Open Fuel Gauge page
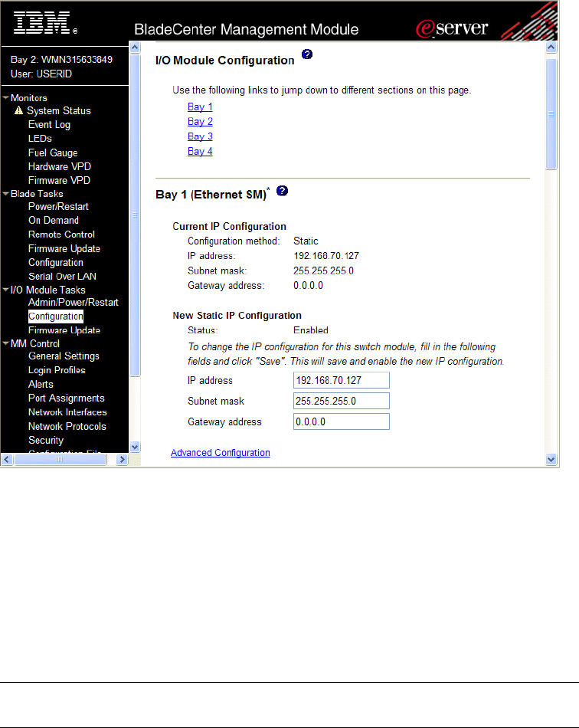Viewport: 579px width, 728px height. tap(53, 152)
